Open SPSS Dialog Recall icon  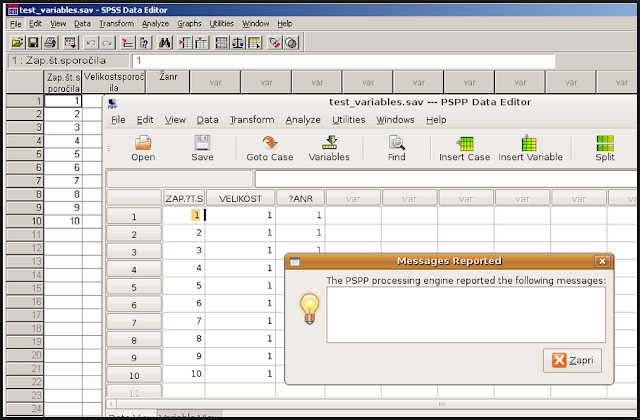pyautogui.click(x=70, y=42)
